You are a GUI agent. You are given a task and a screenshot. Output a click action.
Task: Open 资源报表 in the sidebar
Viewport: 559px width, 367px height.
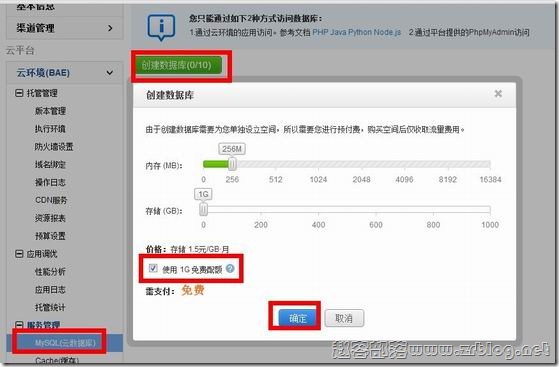point(50,218)
